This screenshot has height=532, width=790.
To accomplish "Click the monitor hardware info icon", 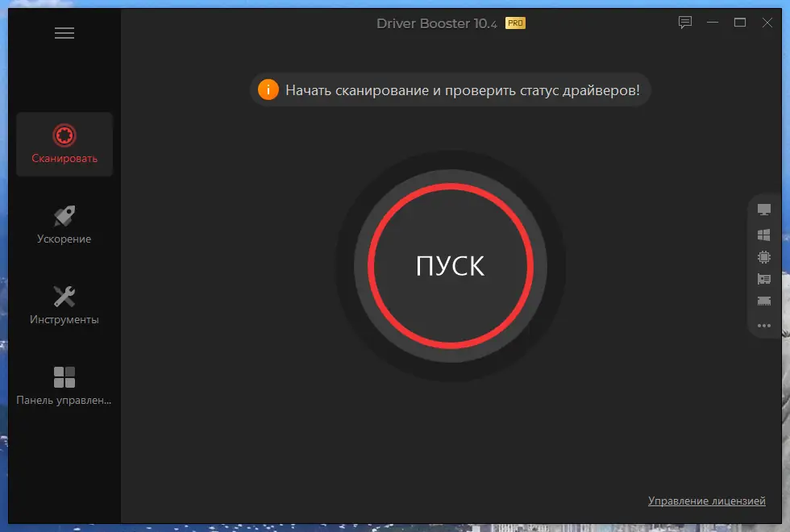I will click(763, 211).
